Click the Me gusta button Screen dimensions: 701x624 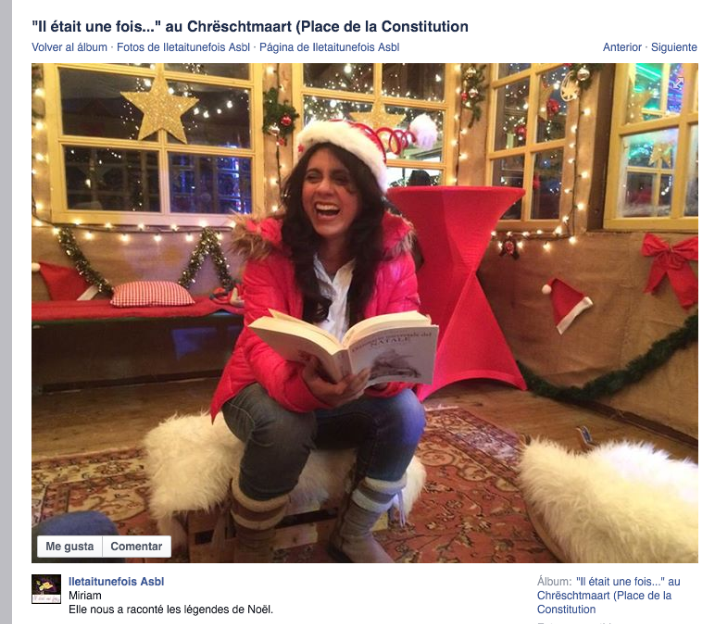pos(70,546)
